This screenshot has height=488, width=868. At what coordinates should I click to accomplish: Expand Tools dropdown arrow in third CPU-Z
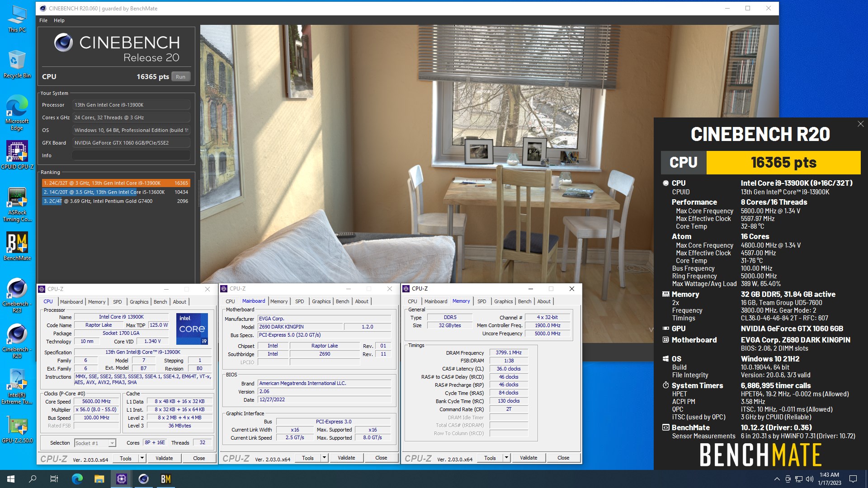[x=506, y=458]
